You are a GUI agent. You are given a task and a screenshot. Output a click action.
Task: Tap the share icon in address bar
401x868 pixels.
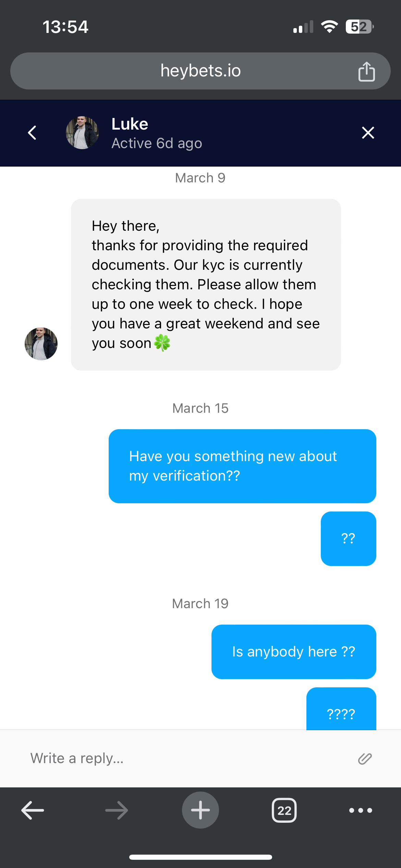pos(366,71)
